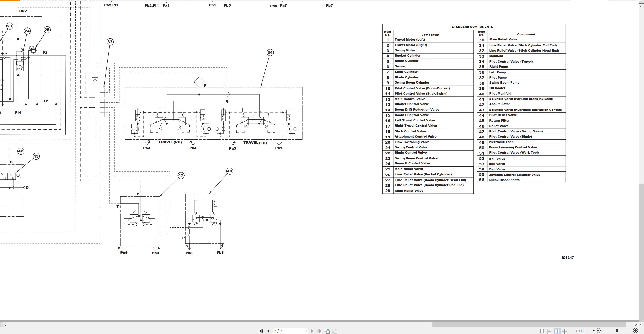Jump to the last page

coord(319,331)
